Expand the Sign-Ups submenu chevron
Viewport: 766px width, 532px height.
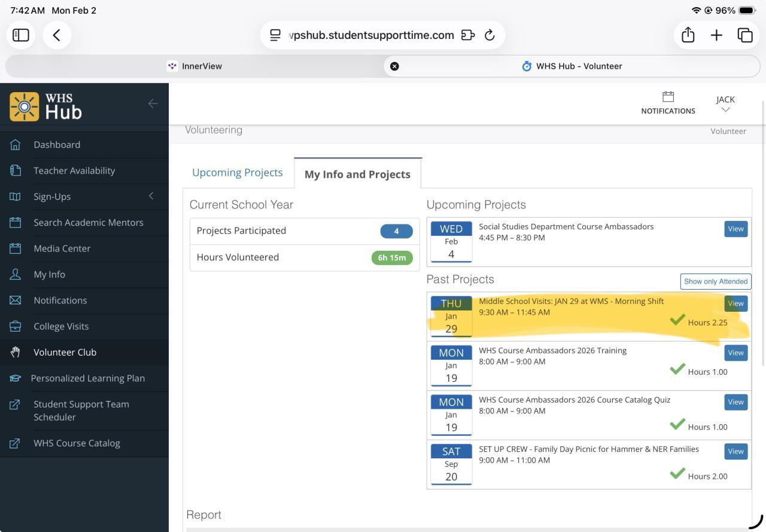click(x=151, y=196)
